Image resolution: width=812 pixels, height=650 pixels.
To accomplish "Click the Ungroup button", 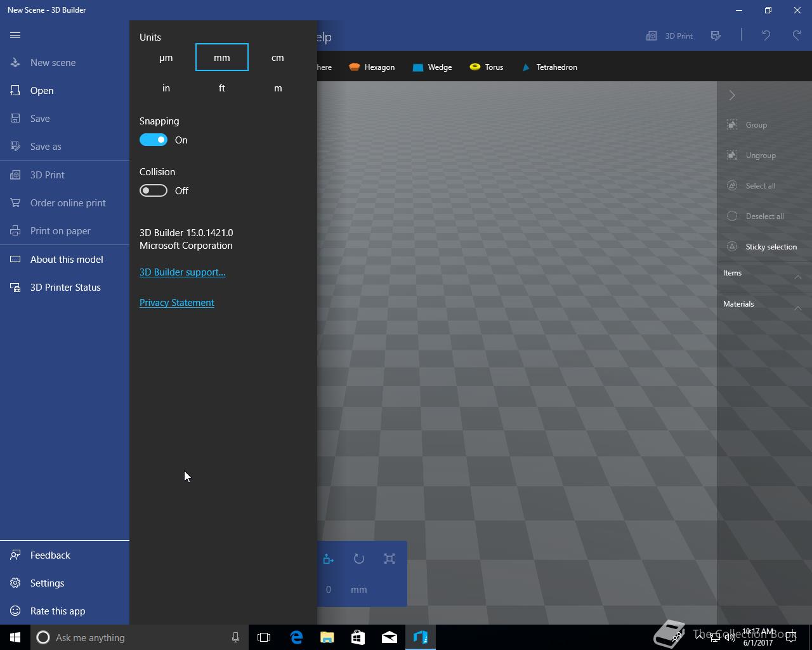I will [x=765, y=155].
